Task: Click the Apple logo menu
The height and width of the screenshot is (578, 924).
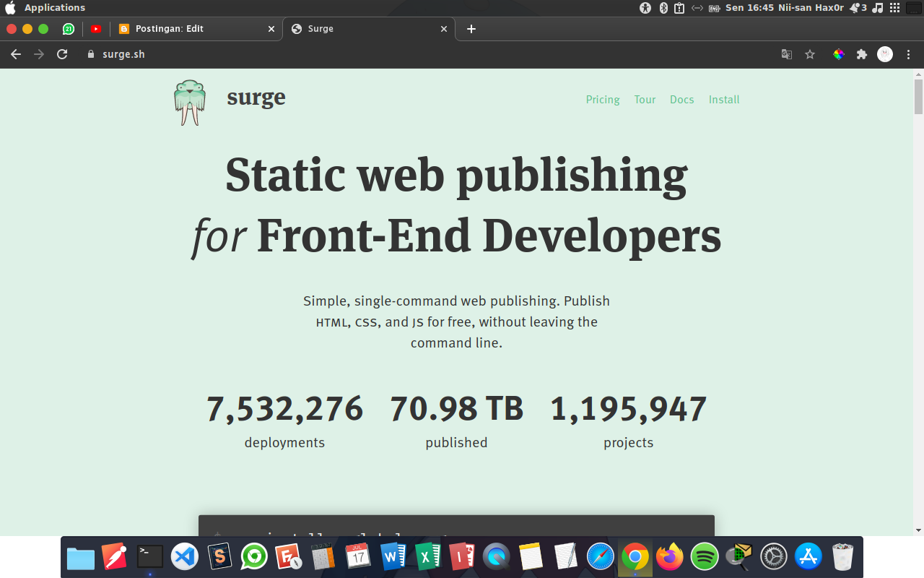Action: tap(10, 7)
